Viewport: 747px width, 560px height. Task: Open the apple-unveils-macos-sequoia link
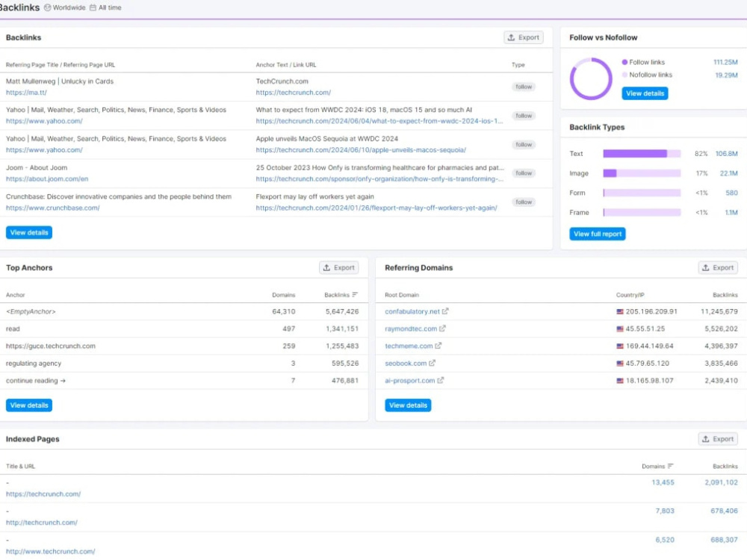coord(361,150)
